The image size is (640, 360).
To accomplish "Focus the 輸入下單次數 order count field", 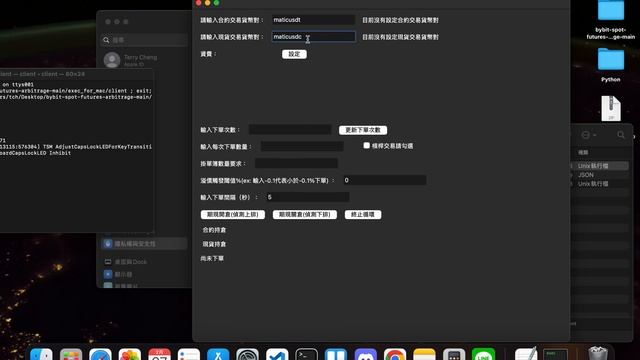I will coord(290,130).
